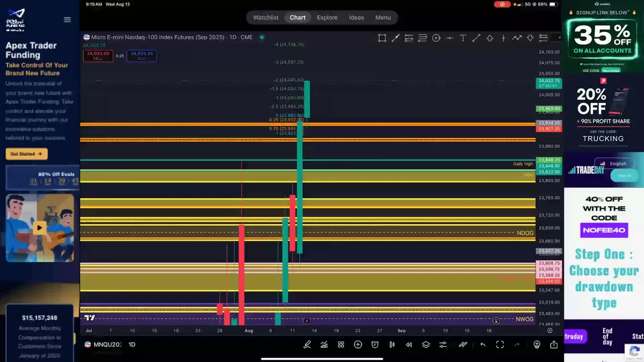Change the 1D interval in bottom bar
The image size is (644, 362).
pos(132,344)
